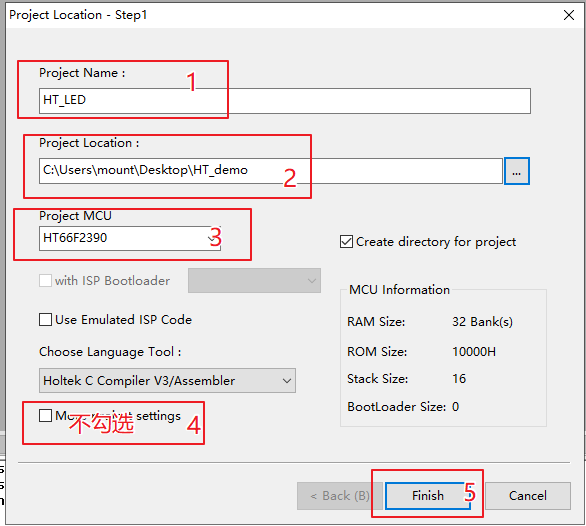Image resolution: width=586 pixels, height=526 pixels.
Task: Uncheck Create directory for project
Action: tap(346, 242)
